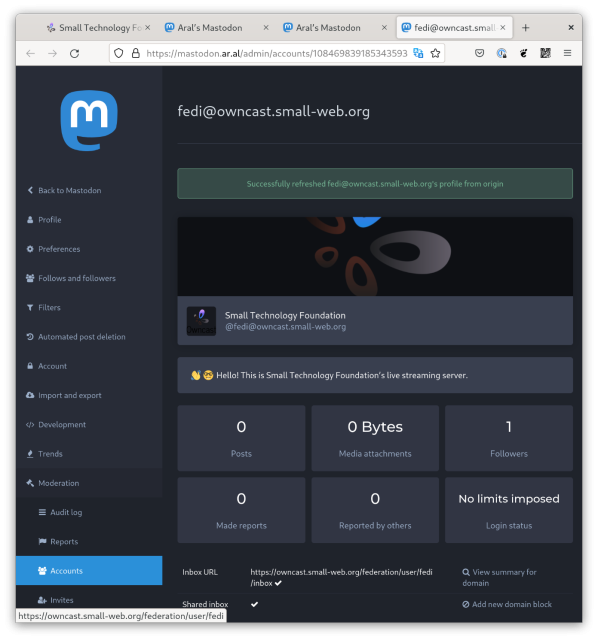Close the browser window
The height and width of the screenshot is (640, 598).
click(x=571, y=27)
